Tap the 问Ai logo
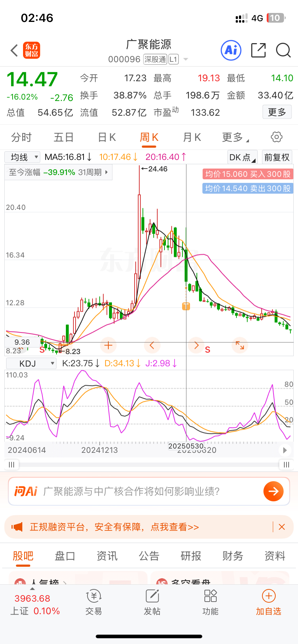 click(x=26, y=491)
